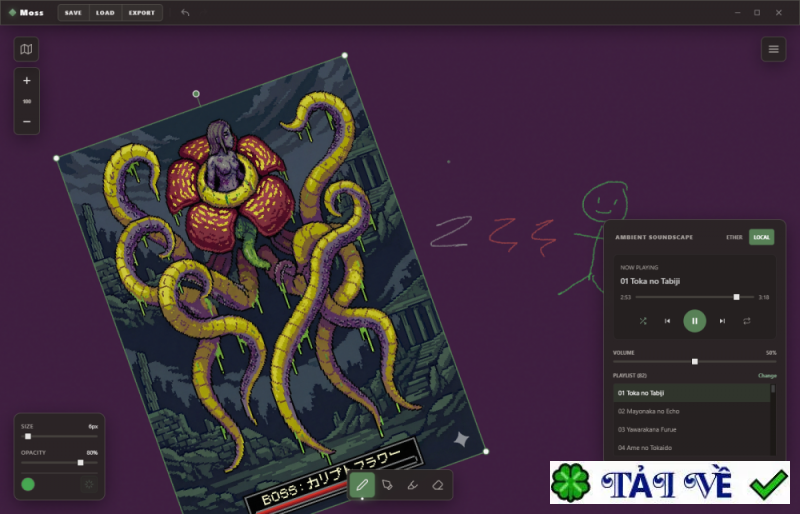Switch soundscape source to Ether
This screenshot has width=800, height=514.
[x=734, y=237]
